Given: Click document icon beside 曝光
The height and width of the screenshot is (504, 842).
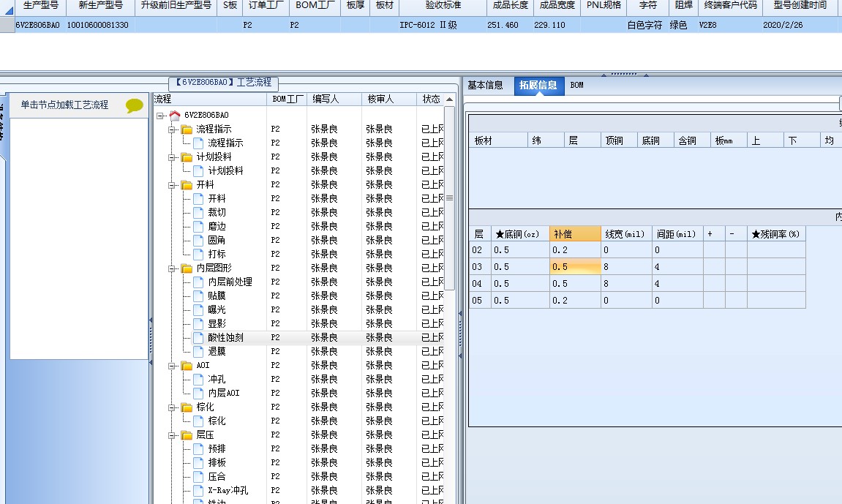Looking at the screenshot, I should (198, 309).
